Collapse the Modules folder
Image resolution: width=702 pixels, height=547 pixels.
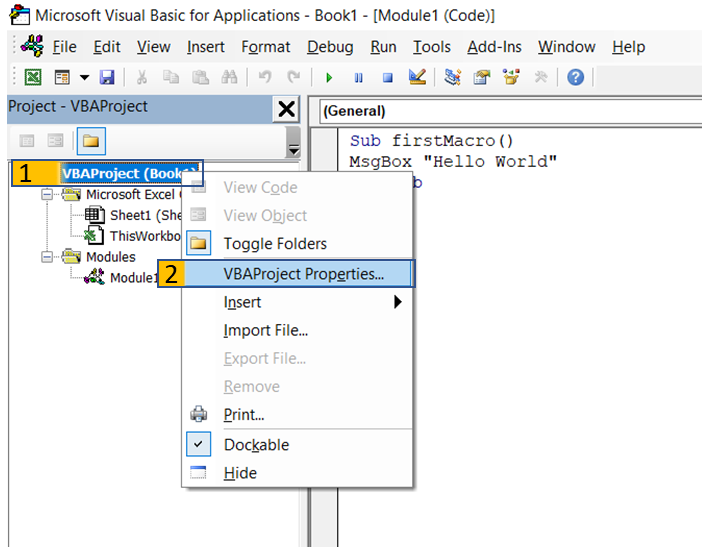pos(47,256)
